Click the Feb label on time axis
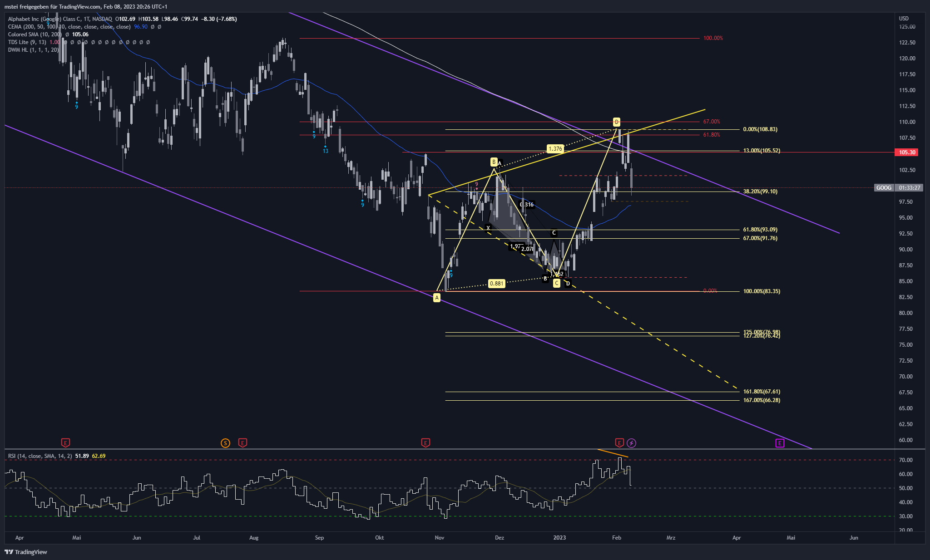This screenshot has height=560, width=930. (x=616, y=538)
